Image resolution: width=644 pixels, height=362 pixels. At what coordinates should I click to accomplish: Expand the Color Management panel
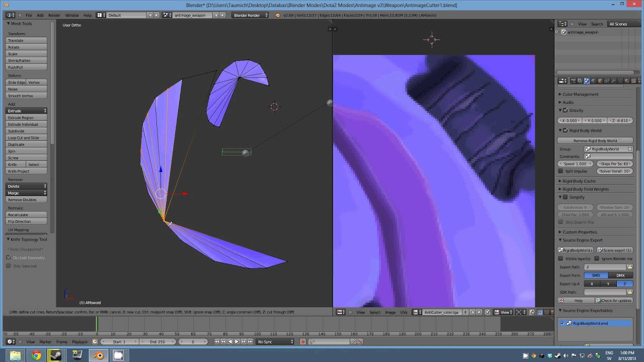point(580,95)
